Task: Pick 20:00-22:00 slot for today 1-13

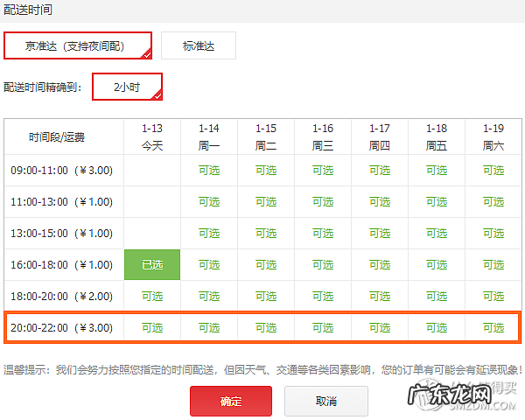Action: [152, 327]
